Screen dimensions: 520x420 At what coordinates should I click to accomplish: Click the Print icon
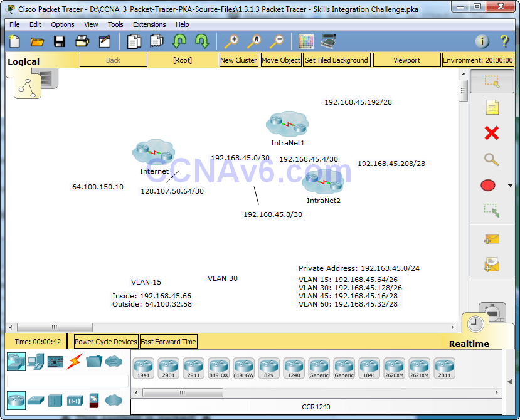82,41
